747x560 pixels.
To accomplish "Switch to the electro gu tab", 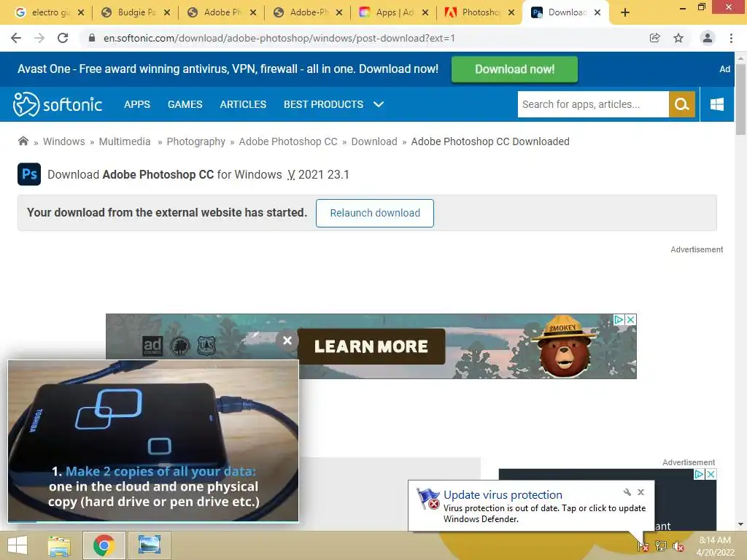I will pyautogui.click(x=50, y=12).
